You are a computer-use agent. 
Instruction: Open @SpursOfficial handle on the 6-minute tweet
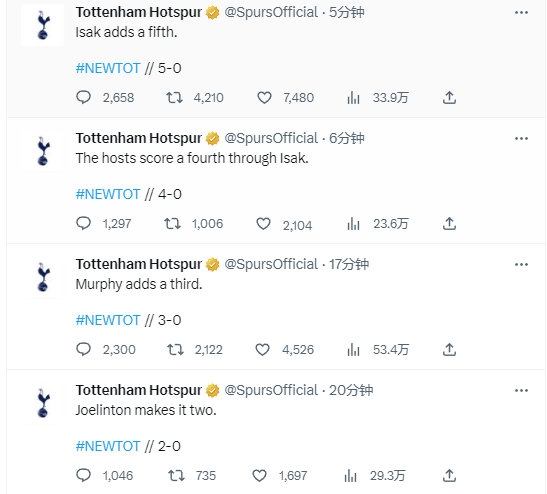(x=271, y=139)
